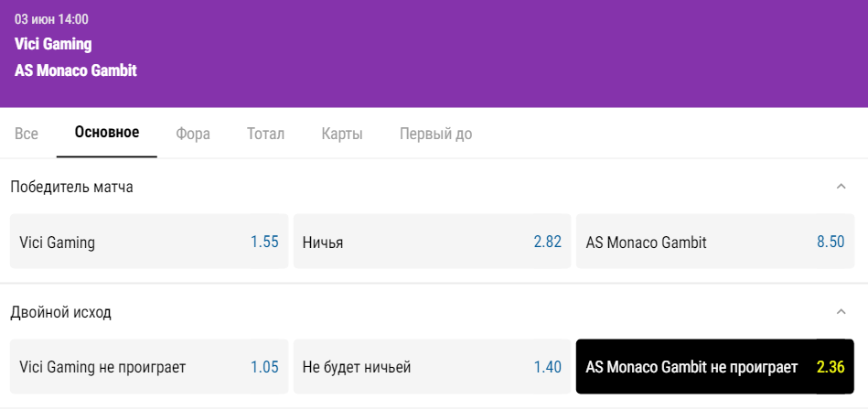The height and width of the screenshot is (410, 868).
Task: Bet on Vici Gaming at 1.55
Action: click(x=149, y=242)
